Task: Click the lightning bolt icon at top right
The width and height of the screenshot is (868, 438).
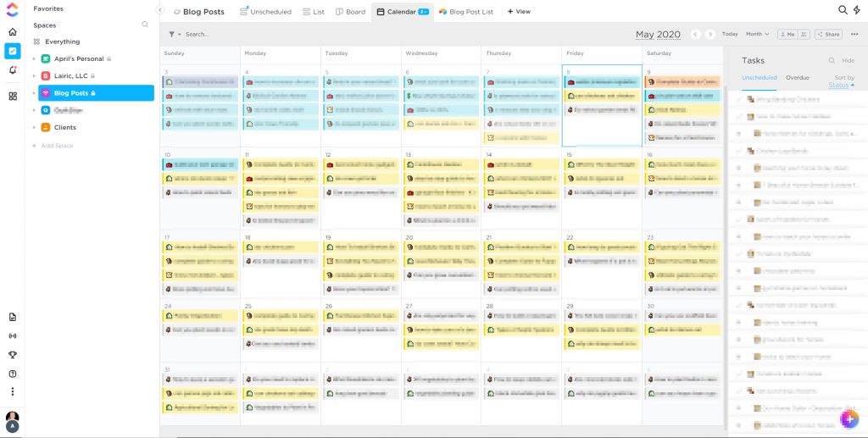Action: pos(857,10)
